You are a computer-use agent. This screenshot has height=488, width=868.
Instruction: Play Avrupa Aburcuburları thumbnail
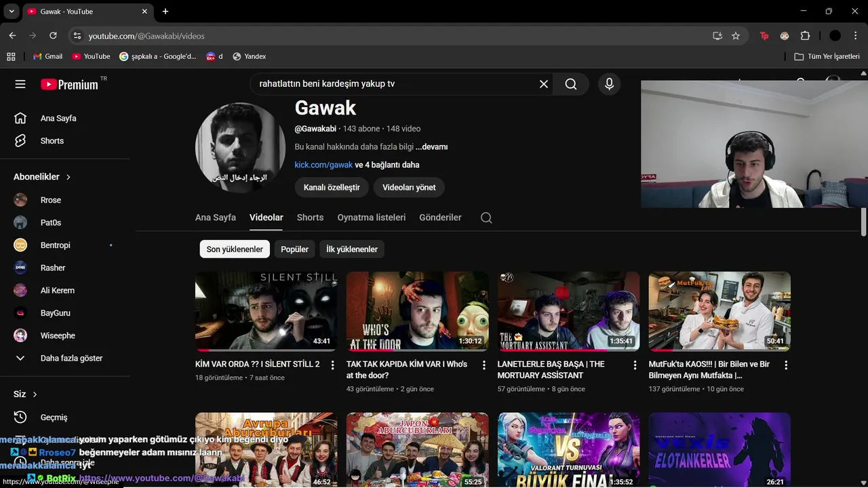[x=266, y=450]
